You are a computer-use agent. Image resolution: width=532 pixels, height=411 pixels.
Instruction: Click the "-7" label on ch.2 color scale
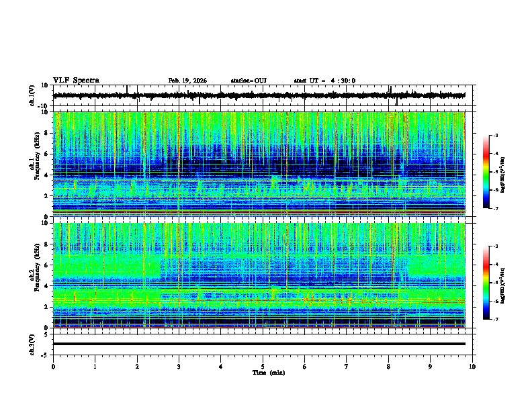(496, 320)
